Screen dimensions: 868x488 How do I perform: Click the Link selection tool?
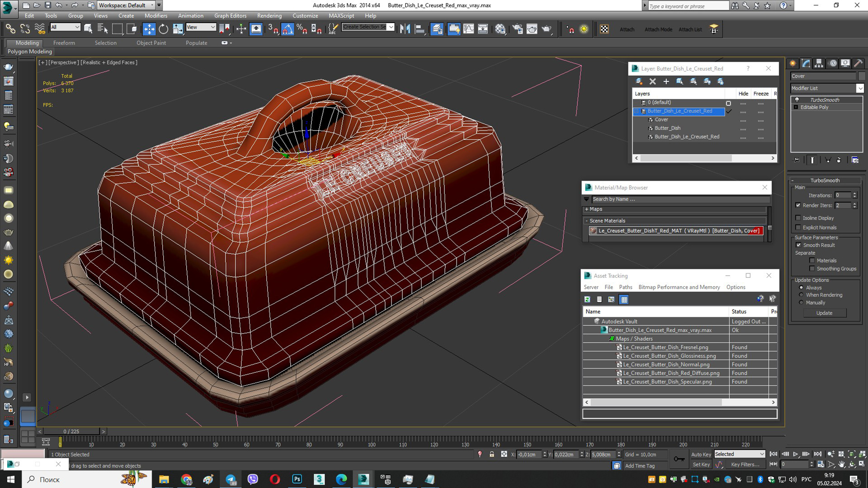[x=10, y=29]
